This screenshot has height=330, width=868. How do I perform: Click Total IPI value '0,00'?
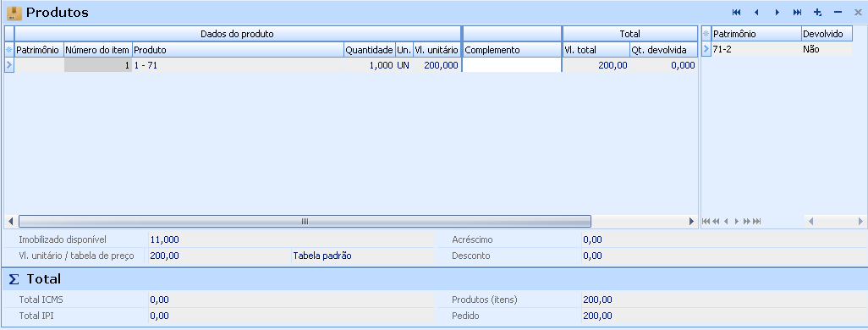click(159, 316)
